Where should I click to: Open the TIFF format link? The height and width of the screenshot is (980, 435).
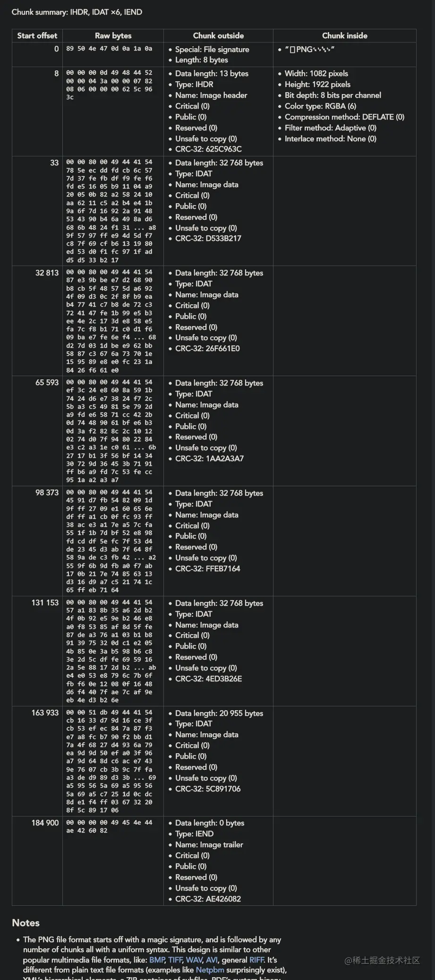click(x=175, y=960)
